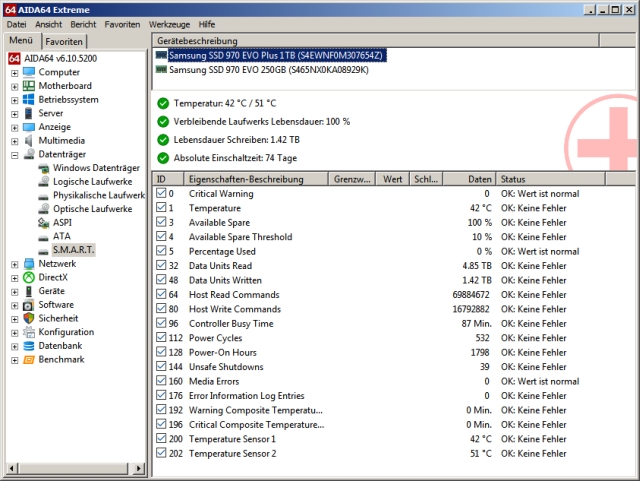640x481 pixels.
Task: Open the Werkzeuge menu
Action: (x=169, y=24)
